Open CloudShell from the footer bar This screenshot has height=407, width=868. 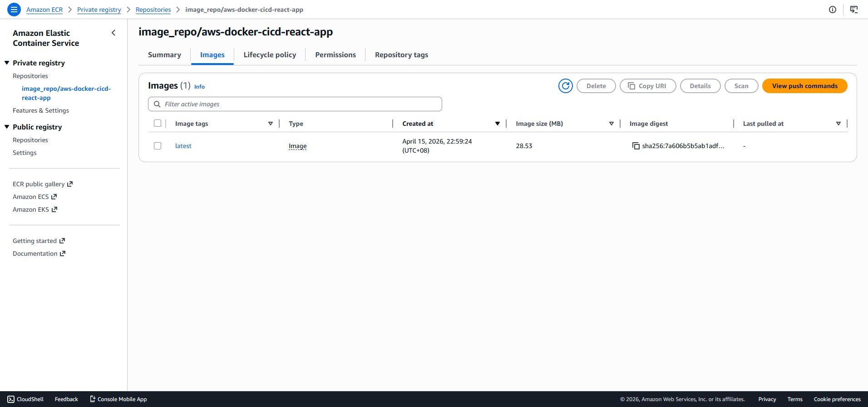(x=25, y=399)
